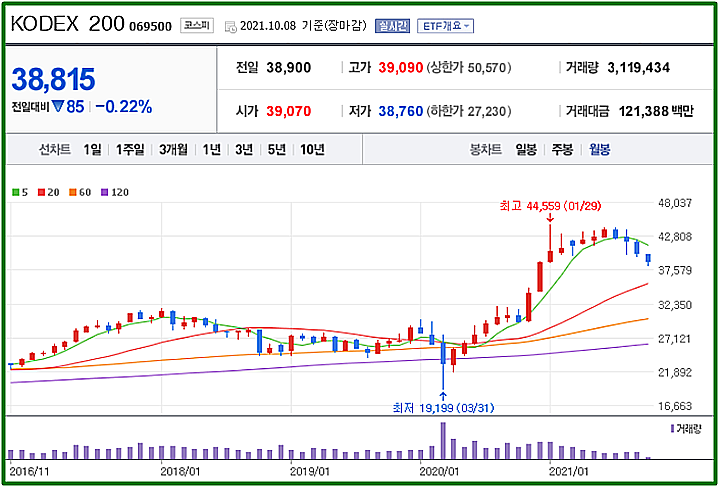Switch to 주봉 candle chart
Screen dimensions: 718x486
(x=562, y=149)
